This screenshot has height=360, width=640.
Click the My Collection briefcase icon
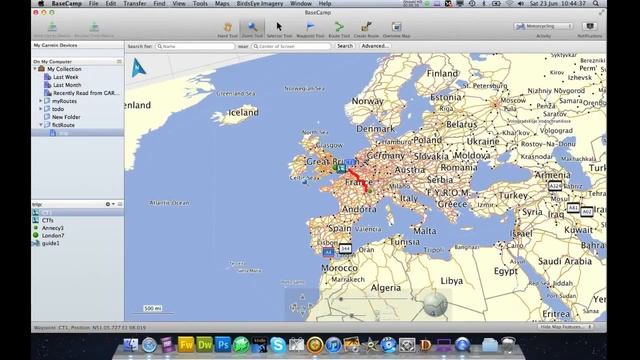[x=41, y=69]
